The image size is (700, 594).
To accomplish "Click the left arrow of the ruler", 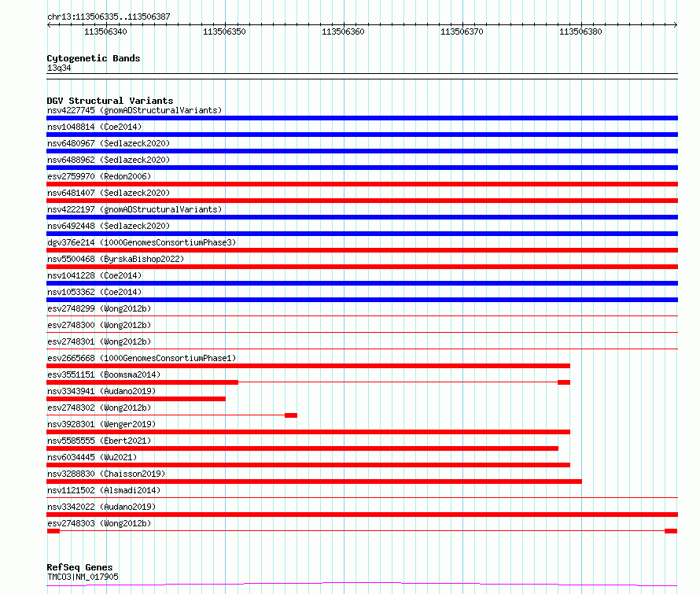I will coord(49,25).
